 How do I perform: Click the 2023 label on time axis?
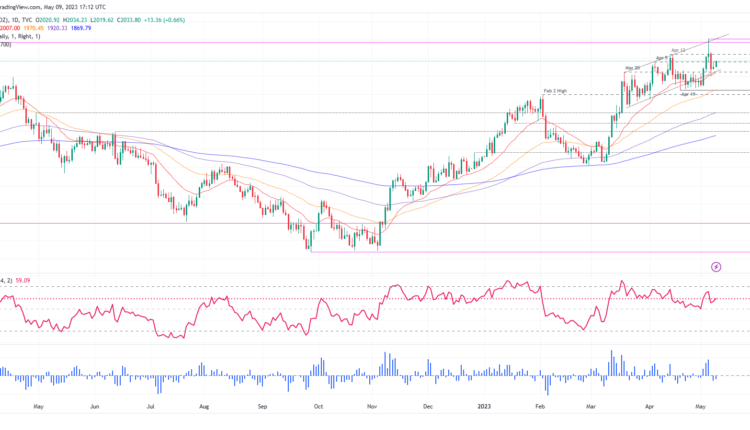coord(483,408)
